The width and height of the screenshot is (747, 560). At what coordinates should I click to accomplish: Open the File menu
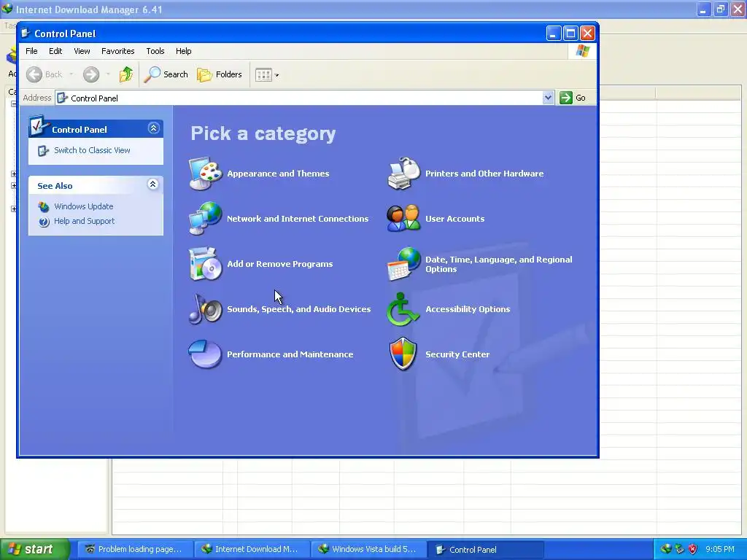click(x=31, y=51)
